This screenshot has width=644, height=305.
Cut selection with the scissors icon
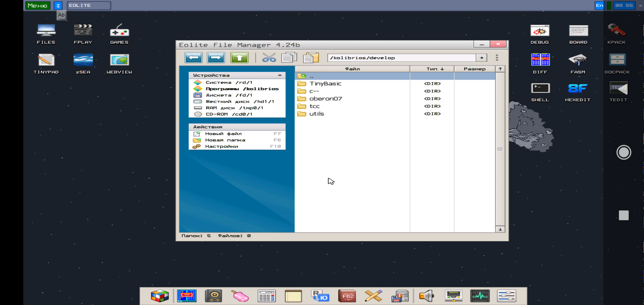(x=269, y=58)
